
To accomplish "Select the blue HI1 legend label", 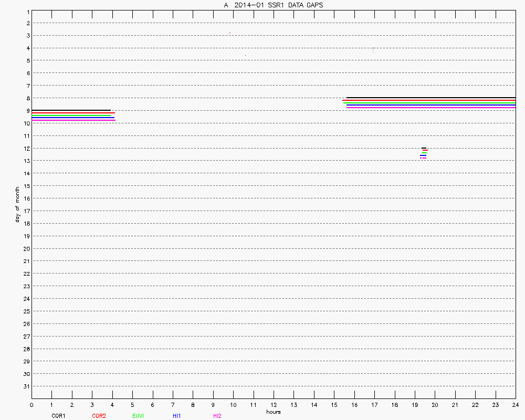I will [x=176, y=416].
